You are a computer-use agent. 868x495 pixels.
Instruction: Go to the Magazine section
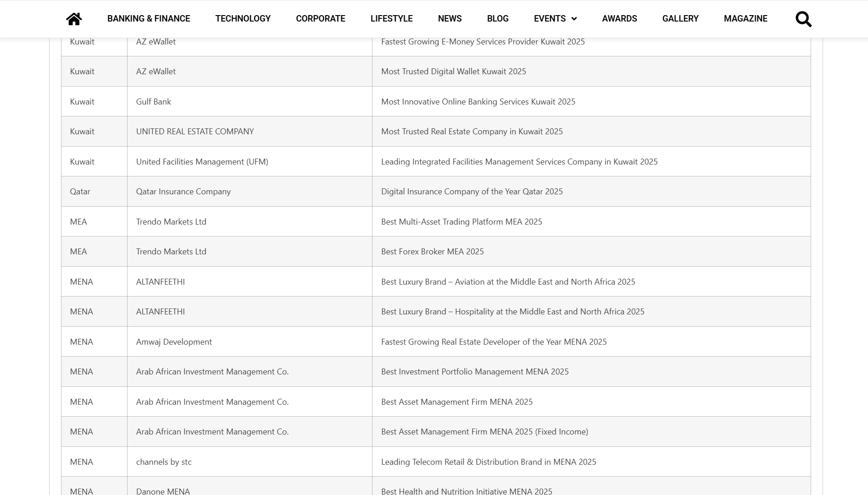(x=746, y=19)
